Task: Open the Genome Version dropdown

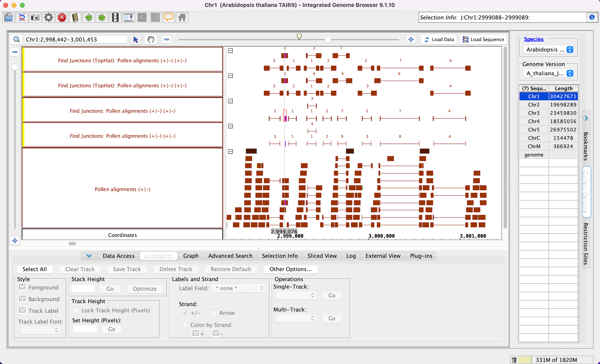Action: tap(549, 73)
